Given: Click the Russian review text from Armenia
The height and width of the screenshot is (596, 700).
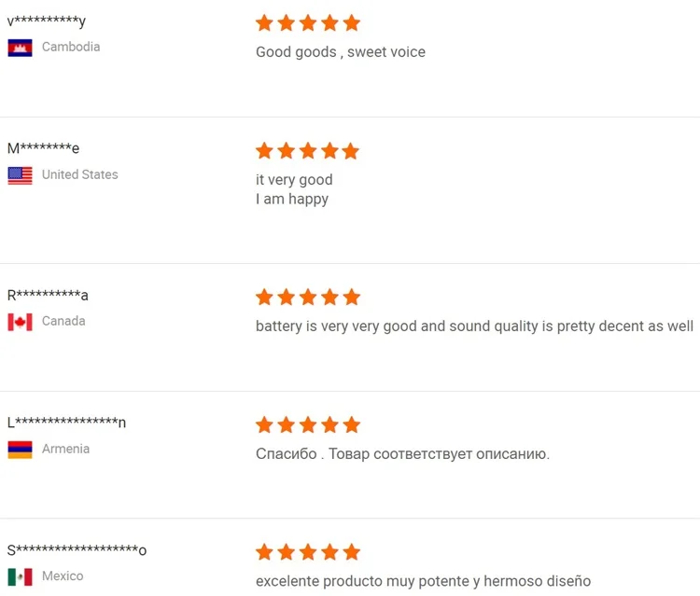Looking at the screenshot, I should 402,454.
